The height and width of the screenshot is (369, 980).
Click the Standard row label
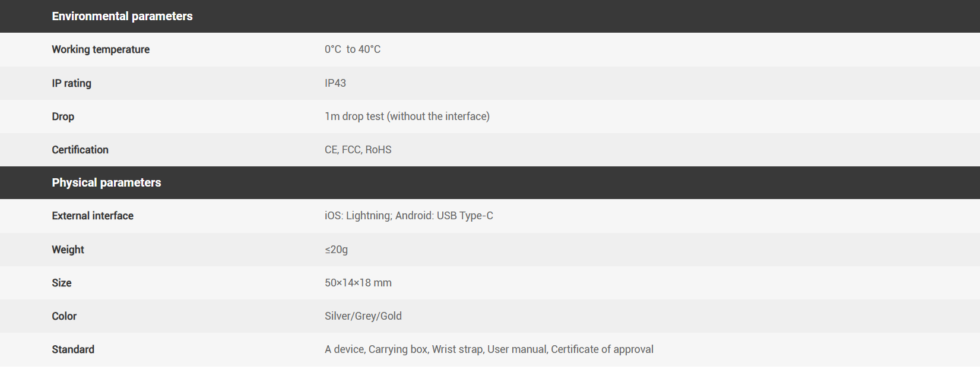73,349
